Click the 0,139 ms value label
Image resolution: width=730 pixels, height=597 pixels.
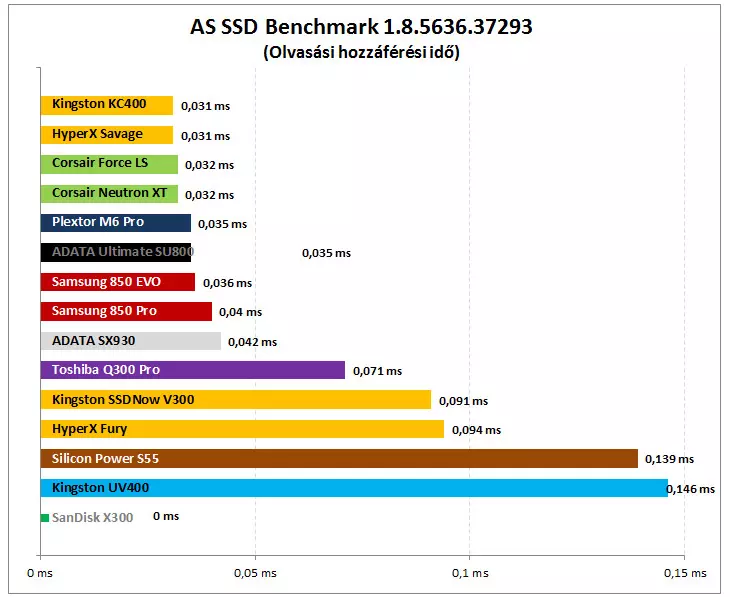point(669,459)
